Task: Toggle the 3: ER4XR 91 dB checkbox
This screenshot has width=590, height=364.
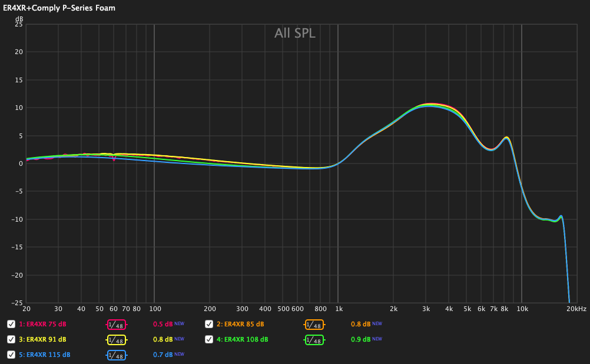Action: 11,339
